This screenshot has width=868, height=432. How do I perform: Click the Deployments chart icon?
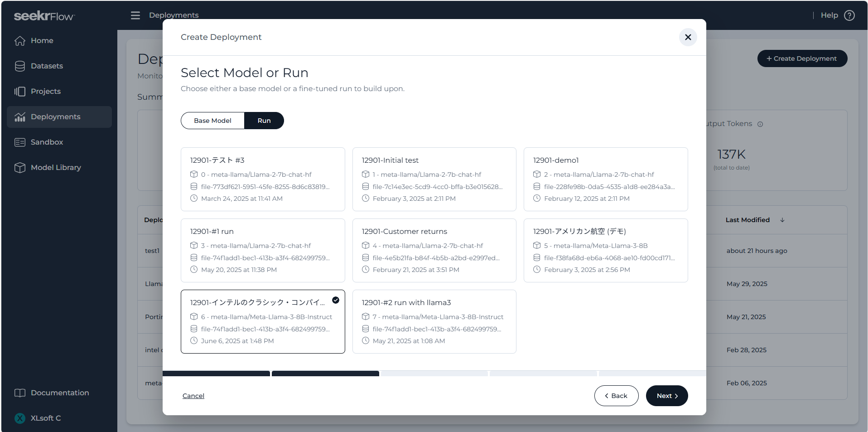(x=19, y=117)
